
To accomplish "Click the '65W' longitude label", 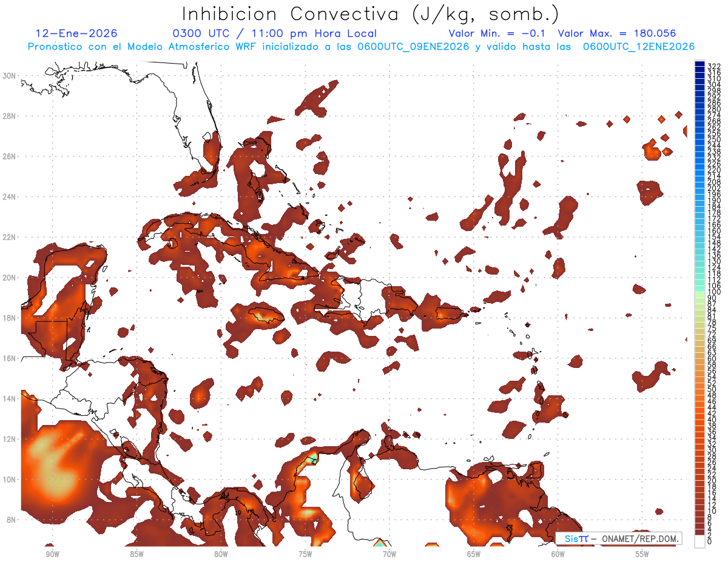I will (x=474, y=554).
